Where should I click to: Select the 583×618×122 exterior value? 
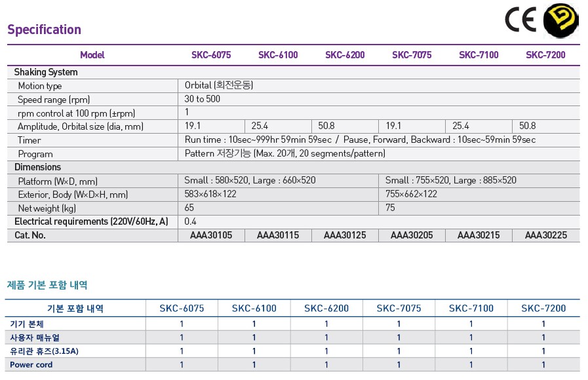click(210, 194)
